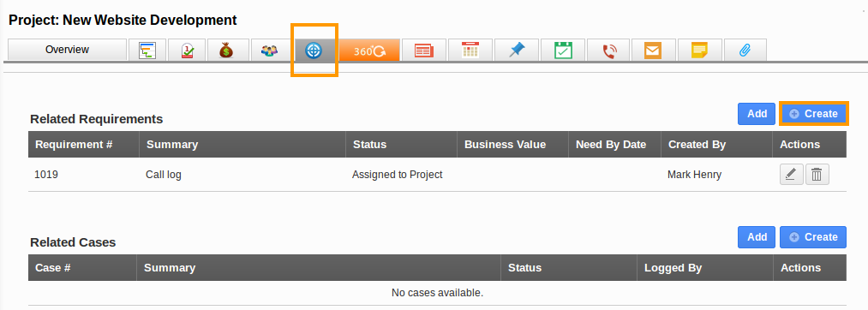The image size is (868, 310).
Task: Edit requirement 1019 with pencil icon
Action: click(792, 175)
